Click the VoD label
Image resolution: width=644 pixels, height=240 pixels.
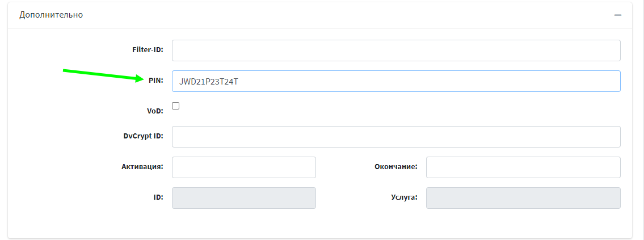tap(155, 111)
